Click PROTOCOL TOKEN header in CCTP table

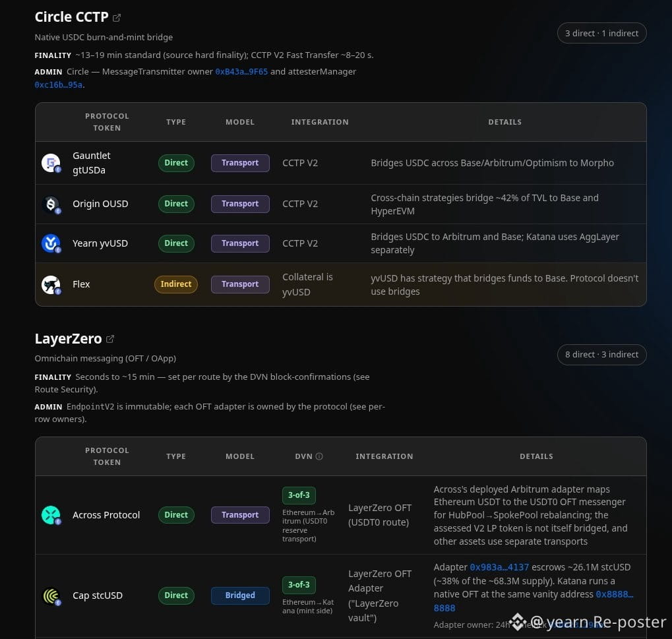[107, 122]
